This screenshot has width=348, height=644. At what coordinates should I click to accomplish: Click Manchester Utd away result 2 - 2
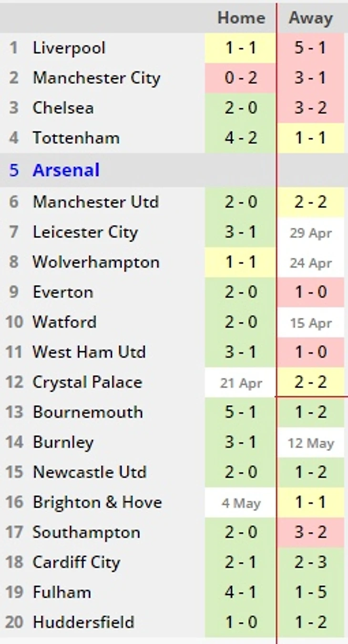pyautogui.click(x=310, y=202)
